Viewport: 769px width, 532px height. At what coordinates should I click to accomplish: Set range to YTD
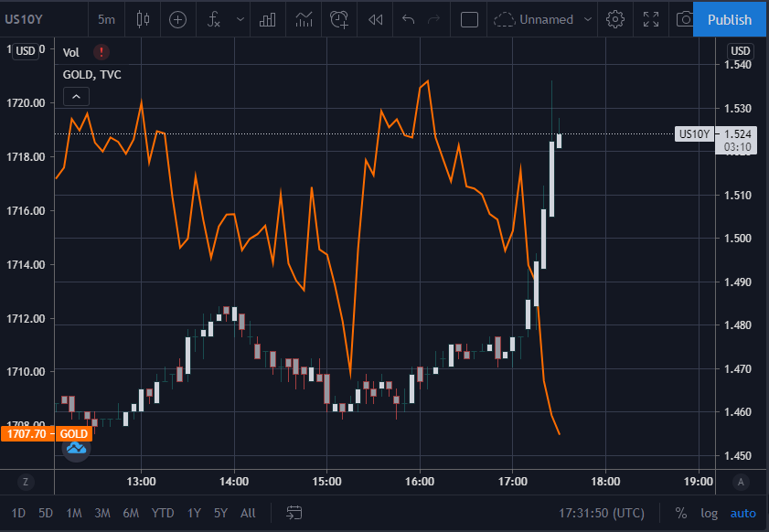tap(163, 513)
